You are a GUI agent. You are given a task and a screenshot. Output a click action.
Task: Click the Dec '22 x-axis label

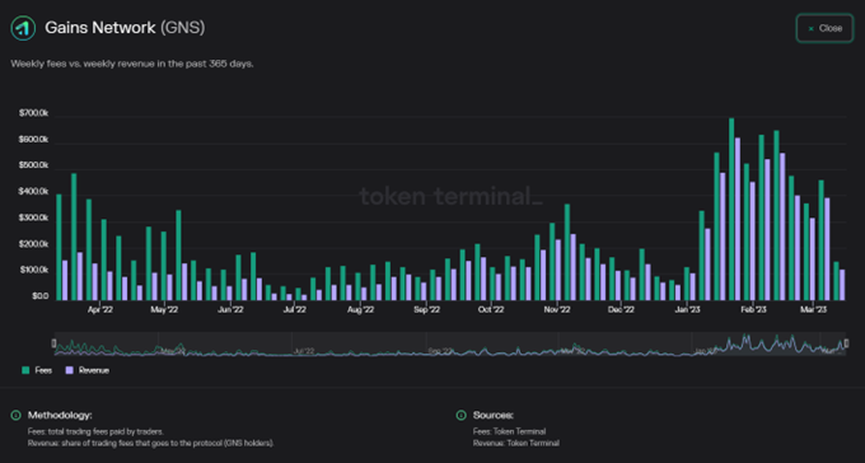tap(621, 310)
